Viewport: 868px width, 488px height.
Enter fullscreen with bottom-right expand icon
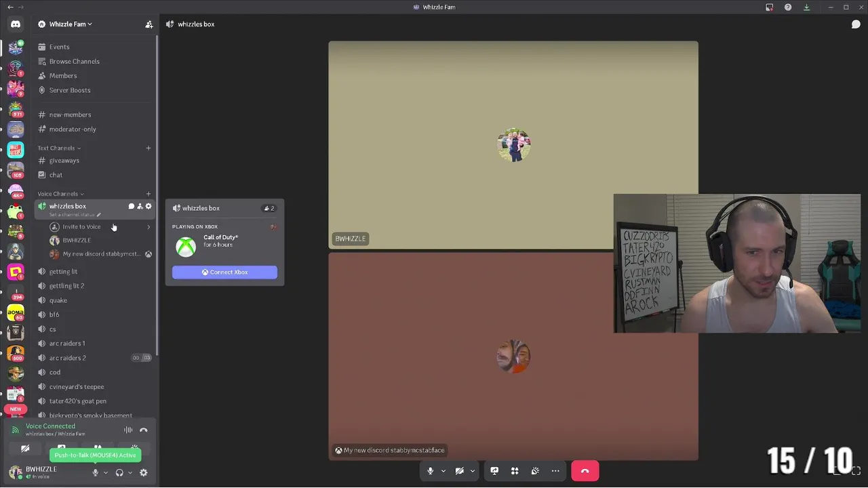pyautogui.click(x=856, y=470)
